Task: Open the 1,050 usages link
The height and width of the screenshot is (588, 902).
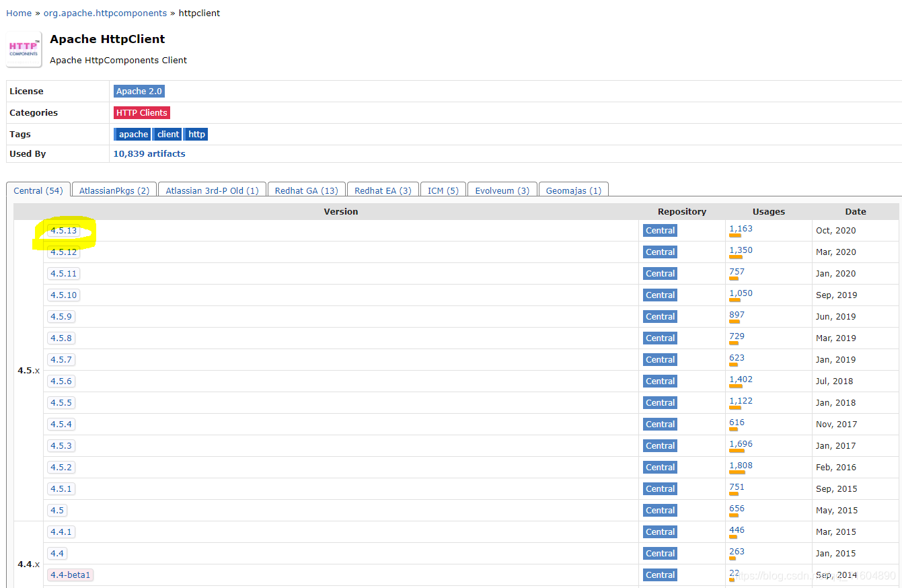Action: (x=741, y=293)
